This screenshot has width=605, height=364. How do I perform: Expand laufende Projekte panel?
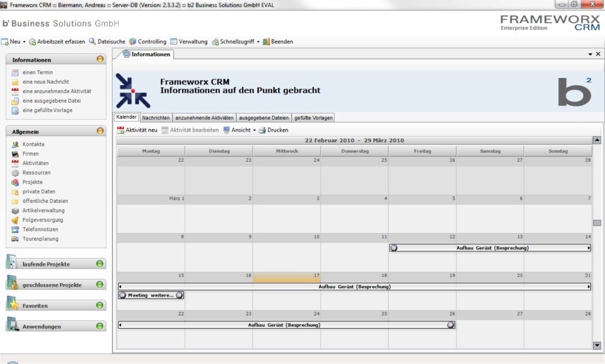(100, 264)
